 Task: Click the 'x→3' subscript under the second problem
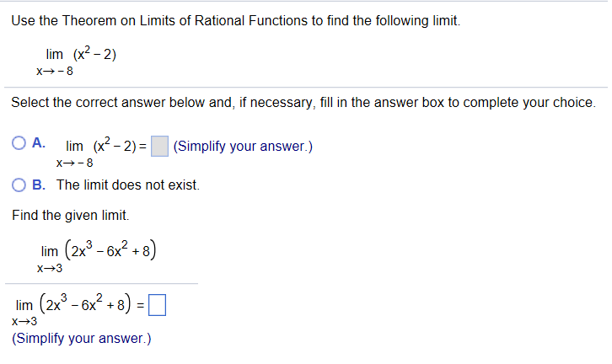(x=50, y=269)
